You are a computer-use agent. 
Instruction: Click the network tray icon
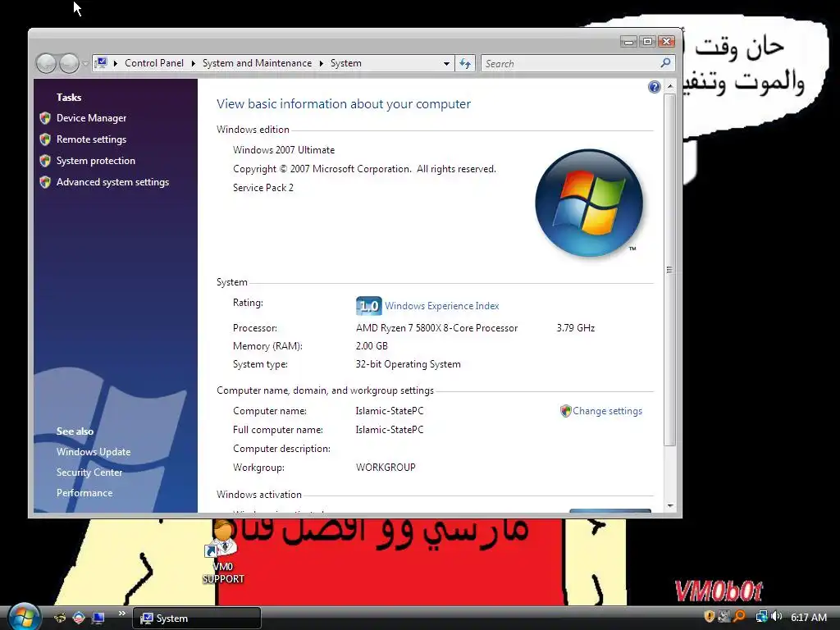coord(761,617)
